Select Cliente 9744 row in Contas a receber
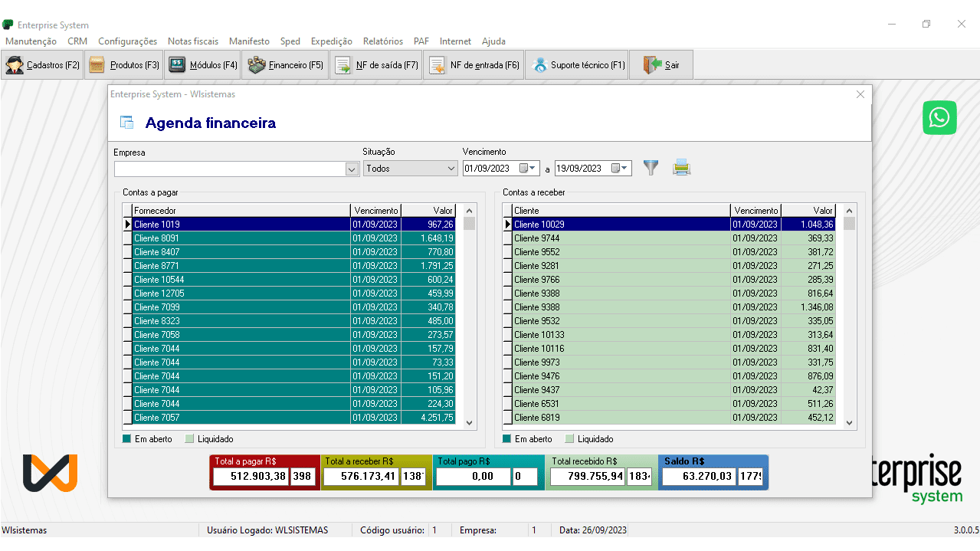Image resolution: width=980 pixels, height=551 pixels. [x=621, y=238]
